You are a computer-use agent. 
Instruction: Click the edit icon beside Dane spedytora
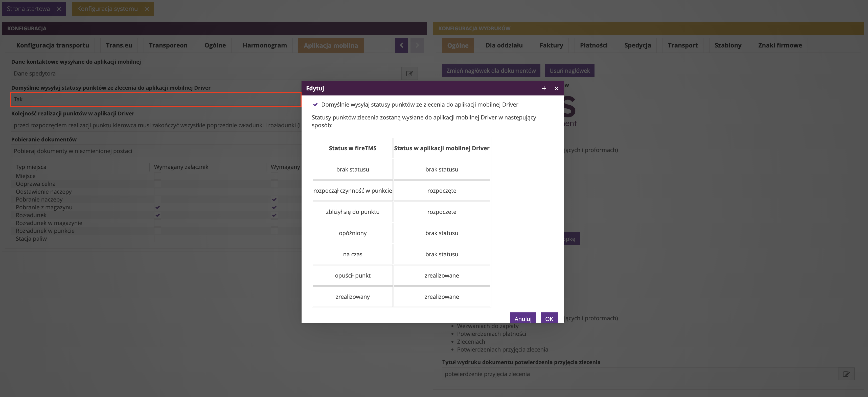[409, 73]
